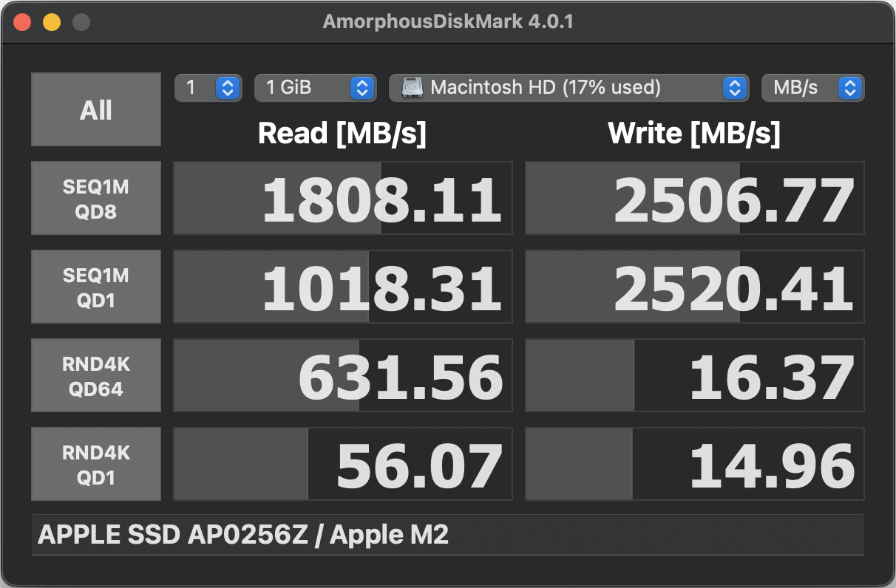Select the RND4K QD64 write result cell
The image size is (896, 588).
click(695, 375)
